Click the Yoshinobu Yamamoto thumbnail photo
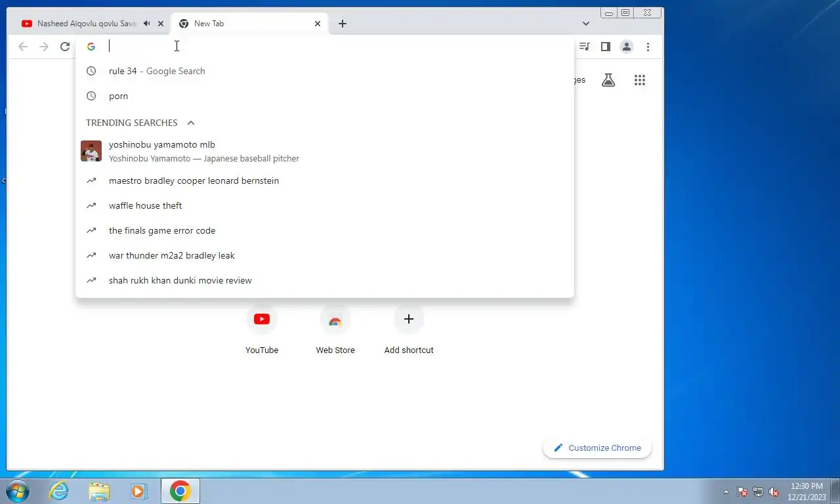Viewport: 840px width, 504px height. click(x=91, y=151)
